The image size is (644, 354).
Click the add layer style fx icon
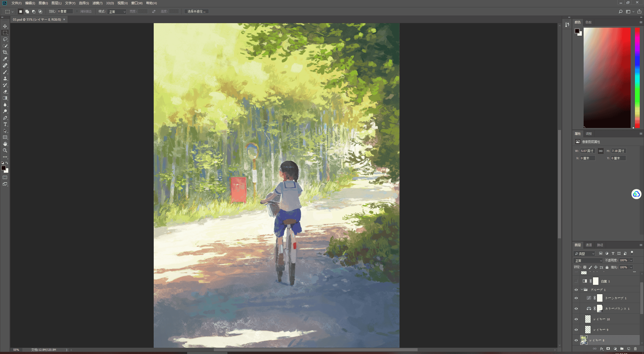pyautogui.click(x=601, y=349)
